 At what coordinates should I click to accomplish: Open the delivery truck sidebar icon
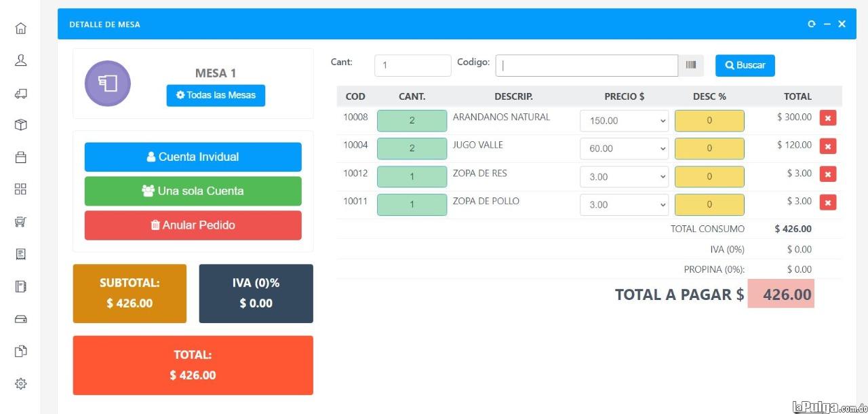[20, 93]
